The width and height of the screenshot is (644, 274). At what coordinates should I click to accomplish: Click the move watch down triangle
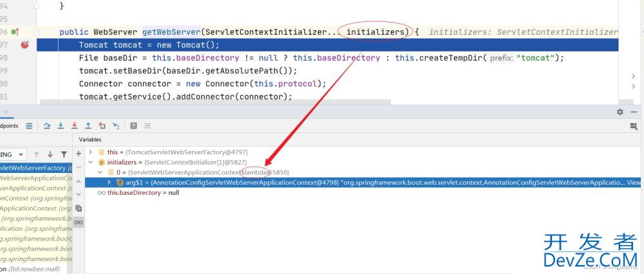[x=79, y=194]
